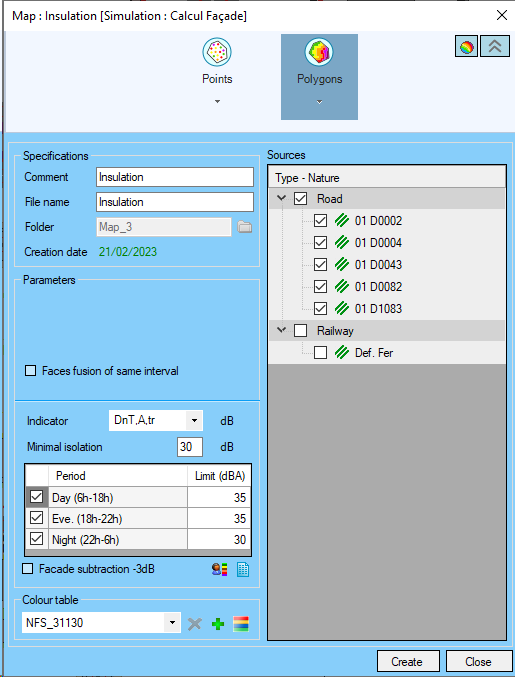Click the green plus icon to add colour table
The width and height of the screenshot is (515, 677).
tap(218, 624)
